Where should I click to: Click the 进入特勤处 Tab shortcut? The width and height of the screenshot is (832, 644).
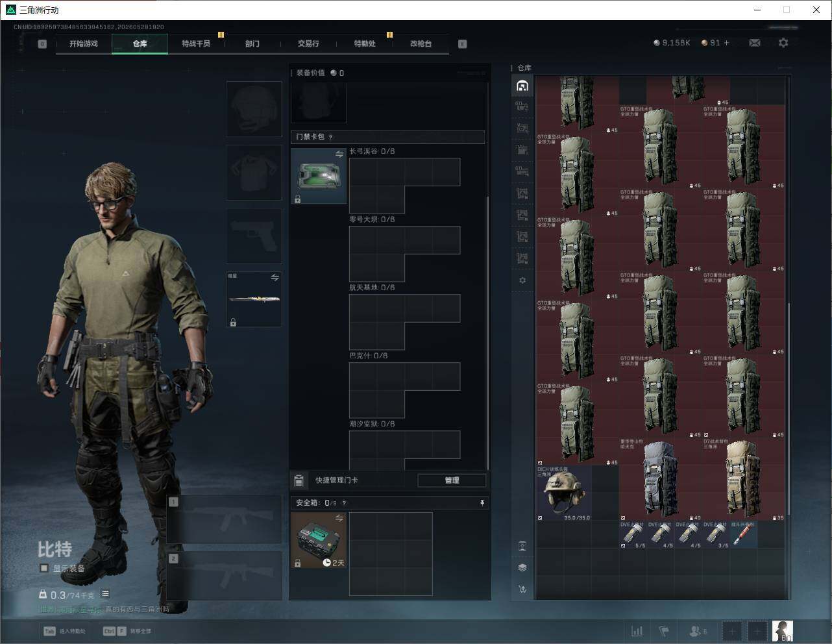pos(64,631)
